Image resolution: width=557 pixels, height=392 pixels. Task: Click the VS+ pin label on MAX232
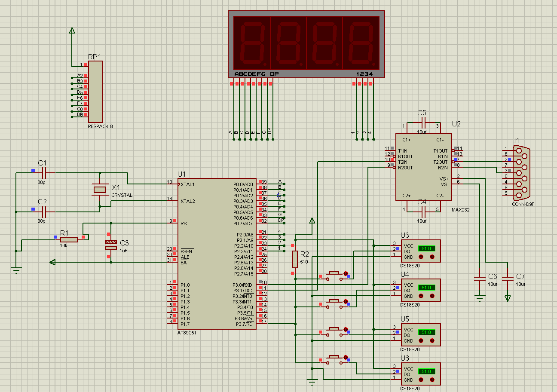[444, 179]
